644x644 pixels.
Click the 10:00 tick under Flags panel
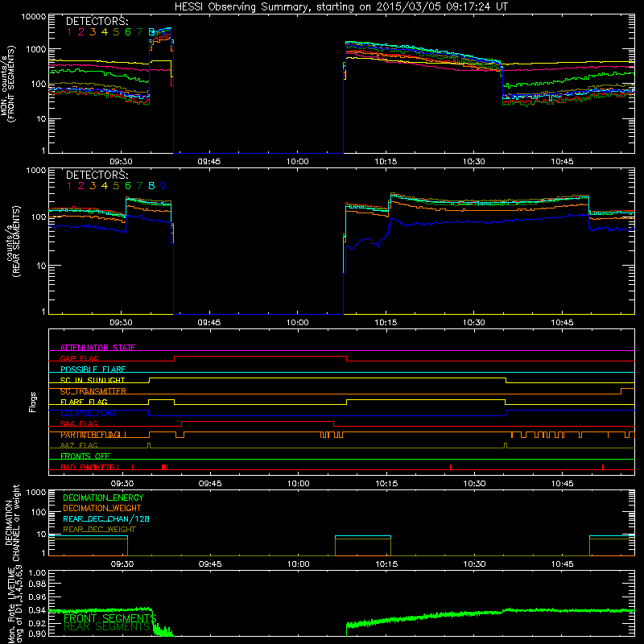[298, 484]
